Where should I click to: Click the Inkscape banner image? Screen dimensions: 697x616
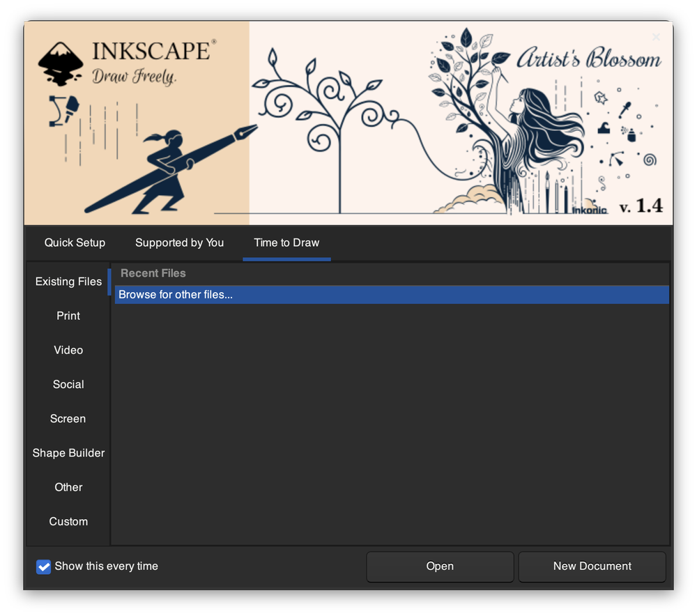click(x=348, y=123)
